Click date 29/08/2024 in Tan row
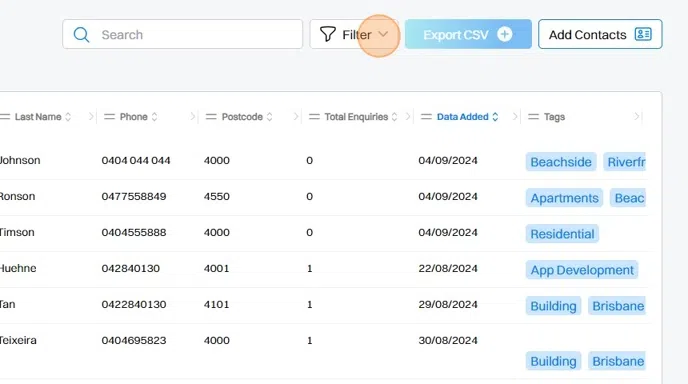 pyautogui.click(x=448, y=305)
